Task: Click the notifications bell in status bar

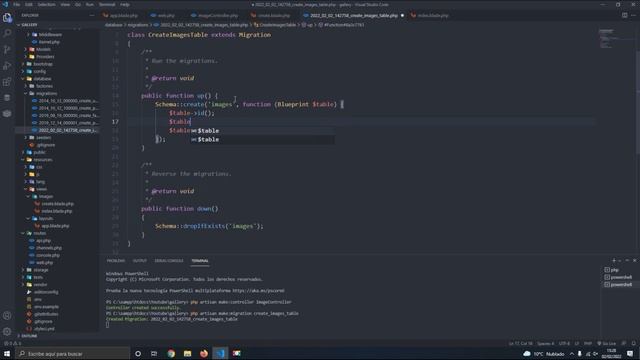Action: tap(633, 343)
